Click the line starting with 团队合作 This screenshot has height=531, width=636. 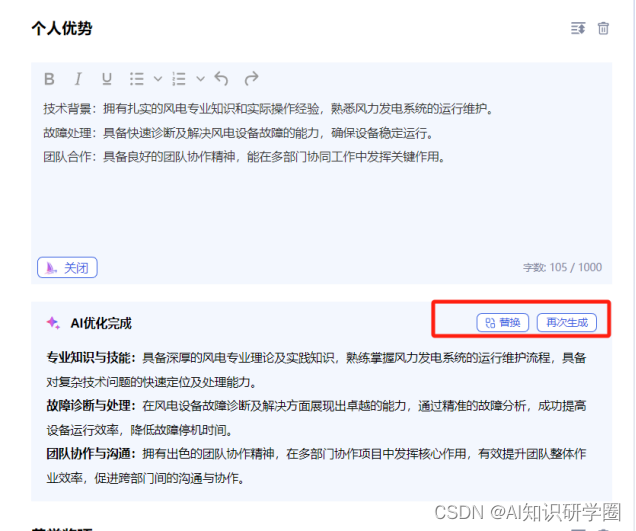244,157
